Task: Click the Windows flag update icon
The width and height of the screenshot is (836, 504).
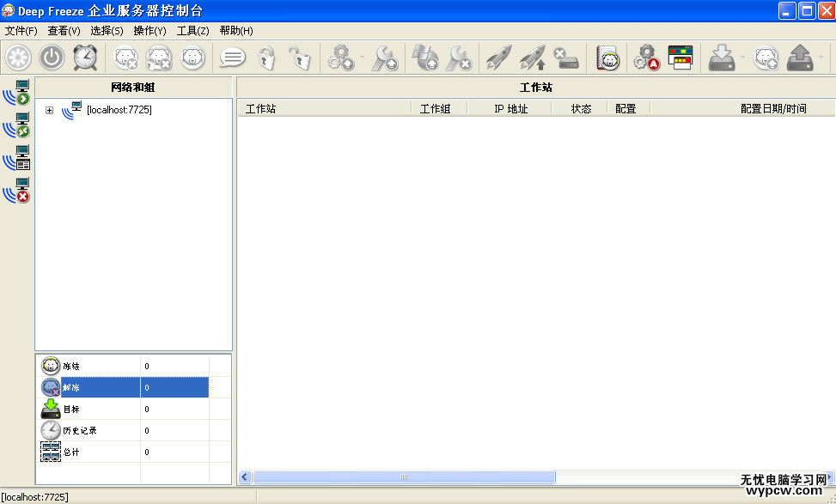Action: pyautogui.click(x=425, y=58)
